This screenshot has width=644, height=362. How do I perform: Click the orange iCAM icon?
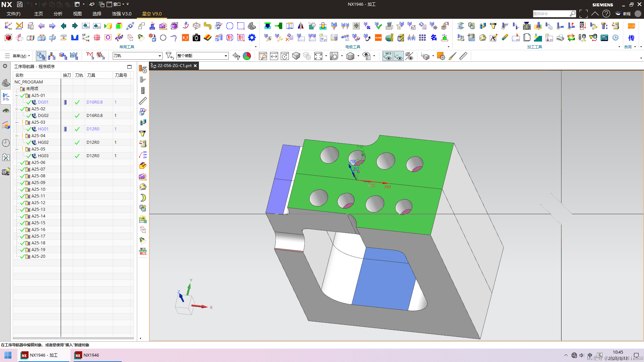pos(378,38)
